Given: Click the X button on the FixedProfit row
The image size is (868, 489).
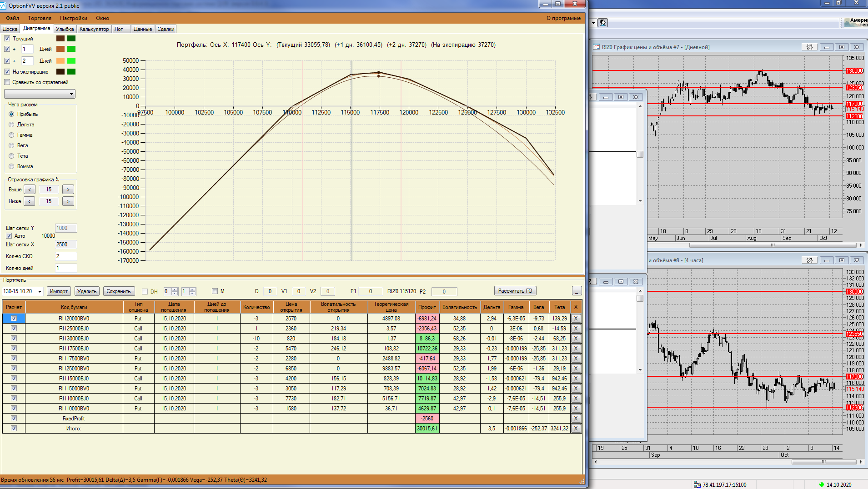Looking at the screenshot, I should (x=576, y=419).
